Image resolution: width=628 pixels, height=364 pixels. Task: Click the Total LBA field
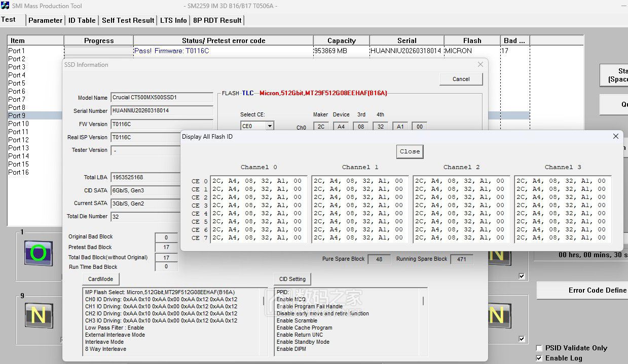[146, 178]
